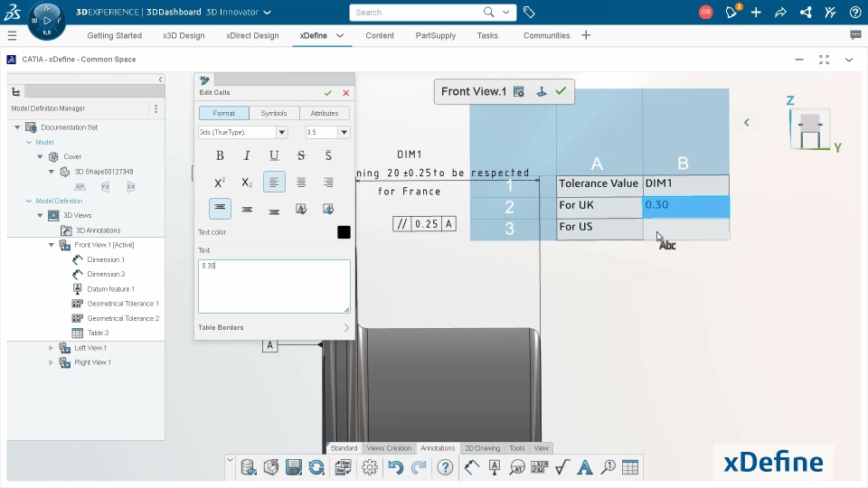Toggle Superscript formatting
868x488 pixels.
(x=220, y=182)
